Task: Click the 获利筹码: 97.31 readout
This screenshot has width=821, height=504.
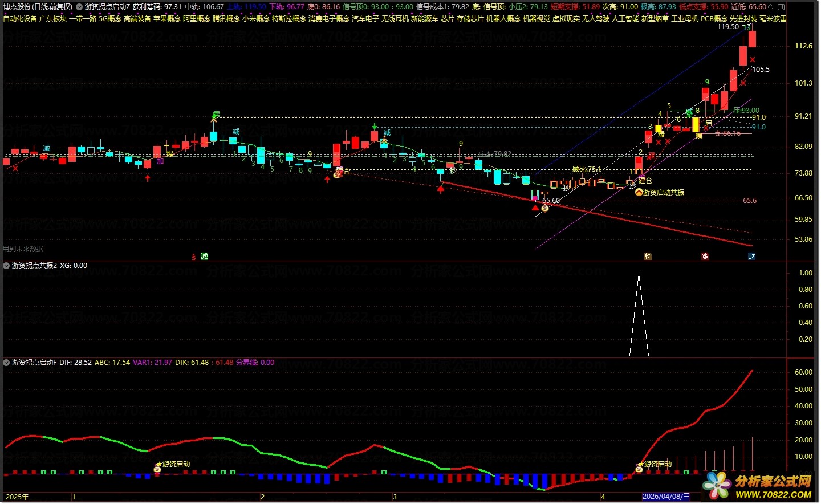Action: [x=157, y=7]
